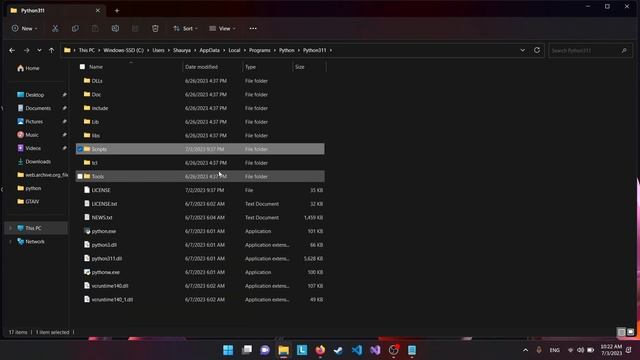Click the Paste toolbar icon

pos(95,29)
